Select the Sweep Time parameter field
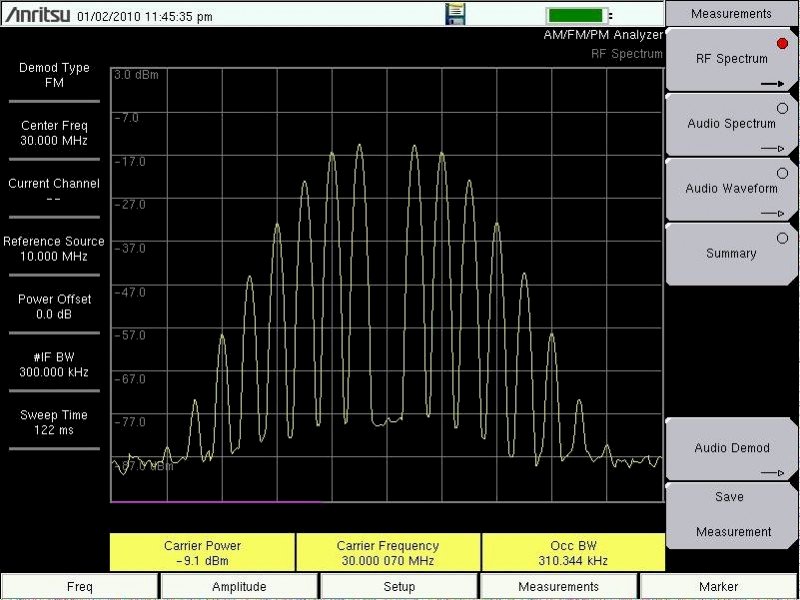Screen dimensions: 800x600 coord(53,421)
